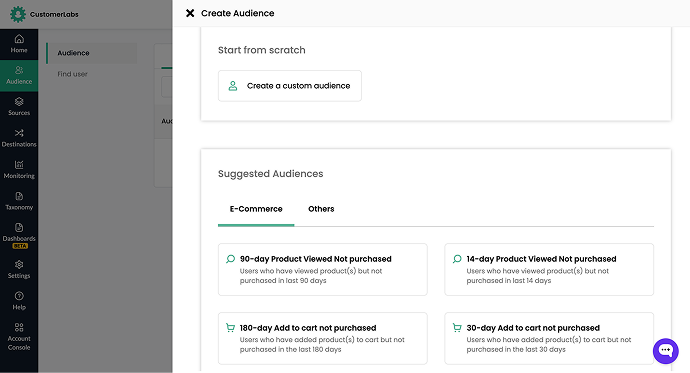The height and width of the screenshot is (373, 690).
Task: Click the CustomerLabs brand name
Action: [54, 14]
